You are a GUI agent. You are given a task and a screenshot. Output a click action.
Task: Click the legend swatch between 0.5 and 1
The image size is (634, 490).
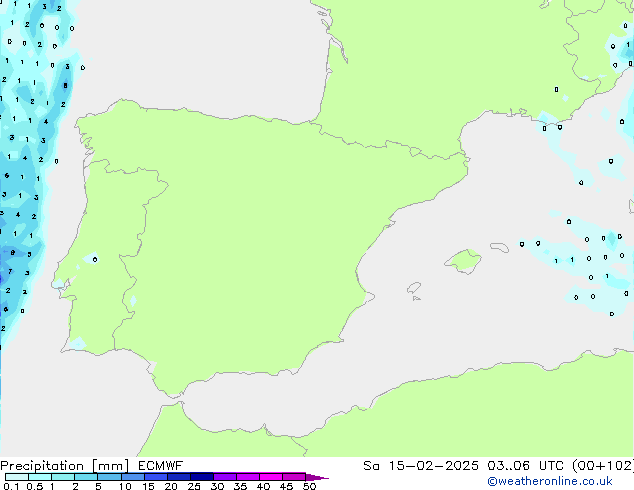(x=40, y=477)
